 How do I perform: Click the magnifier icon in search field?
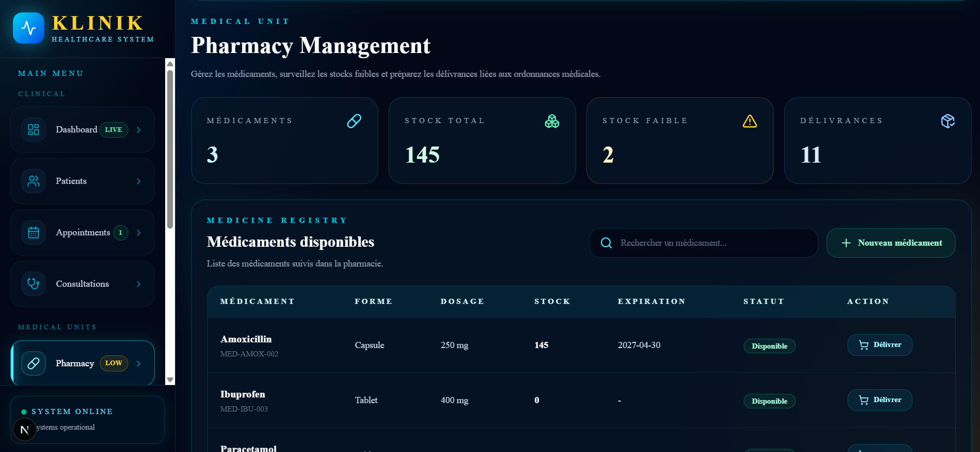pos(606,243)
